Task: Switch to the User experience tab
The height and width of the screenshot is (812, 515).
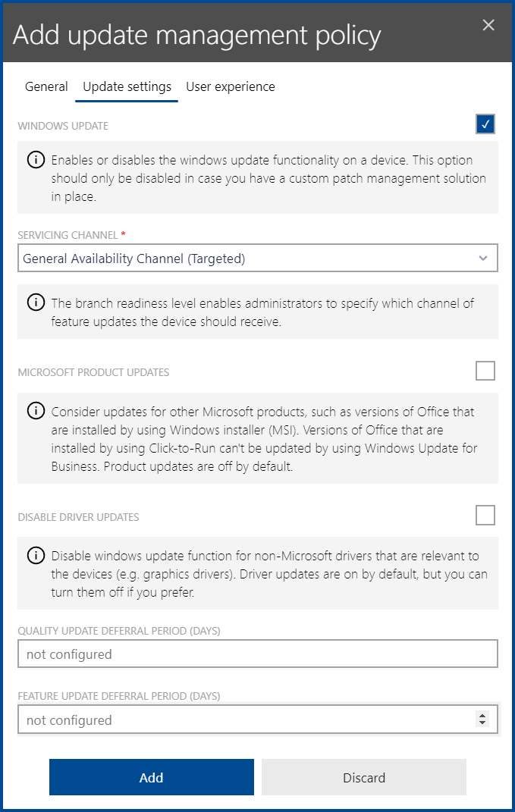Action: [x=230, y=86]
